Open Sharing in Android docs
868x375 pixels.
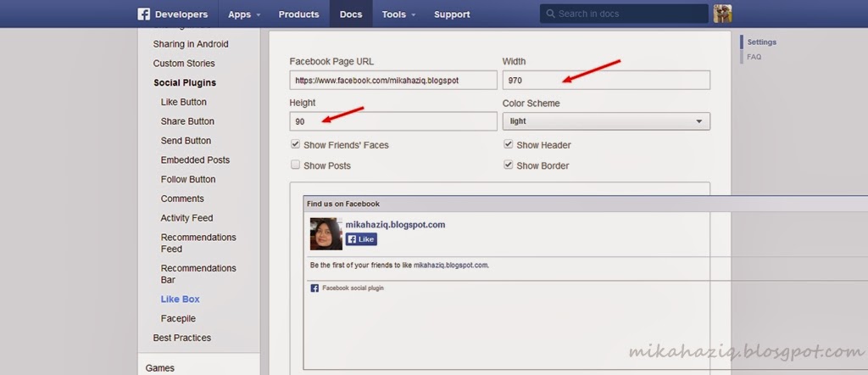[191, 44]
